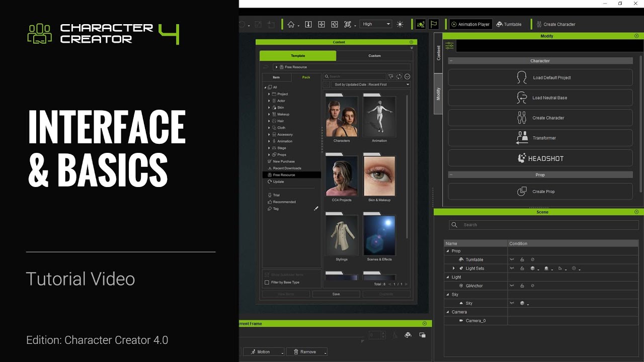Click the Turntable toolbar button
Image resolution: width=644 pixels, height=362 pixels.
click(509, 24)
